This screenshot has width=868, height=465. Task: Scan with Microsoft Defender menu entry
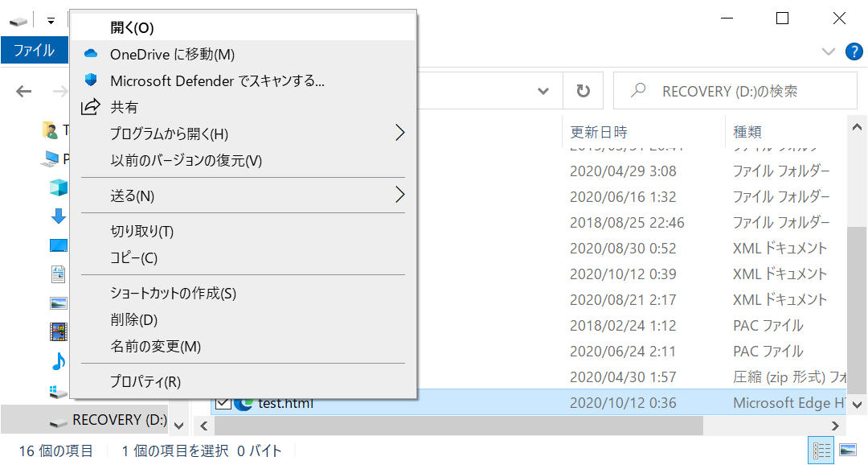[x=243, y=81]
